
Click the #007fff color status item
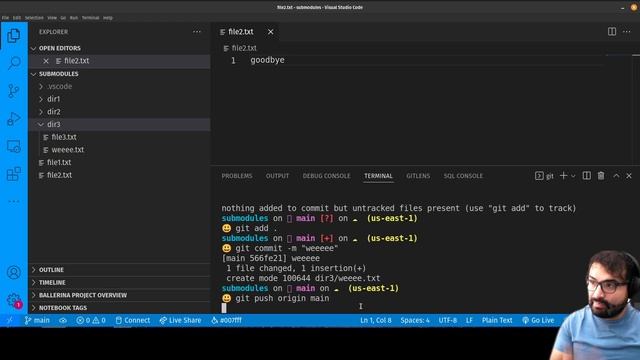pyautogui.click(x=227, y=320)
